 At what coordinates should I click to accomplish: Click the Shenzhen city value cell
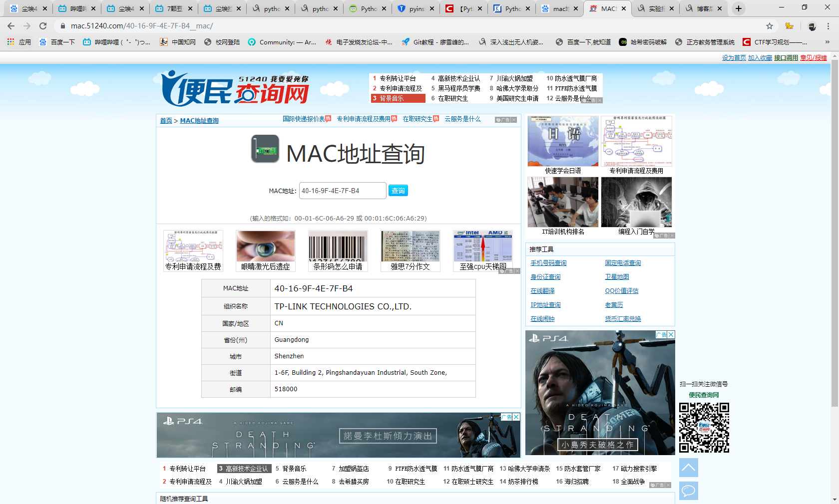(373, 356)
